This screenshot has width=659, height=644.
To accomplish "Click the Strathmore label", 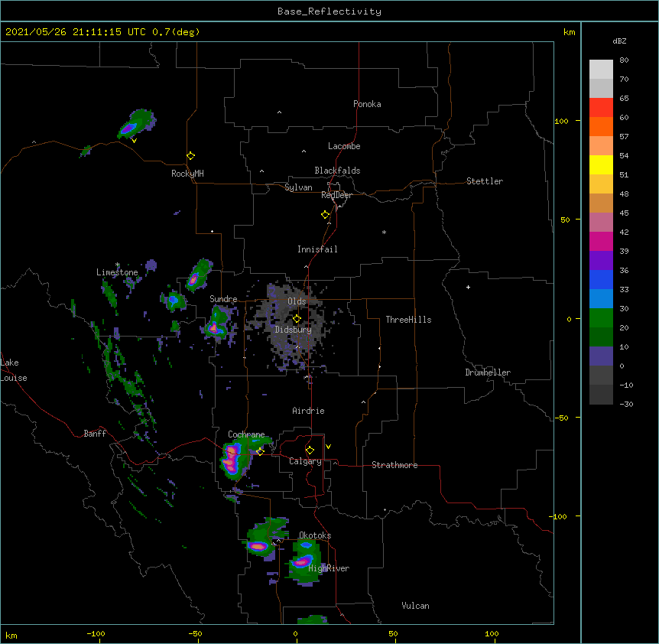I will point(394,465).
